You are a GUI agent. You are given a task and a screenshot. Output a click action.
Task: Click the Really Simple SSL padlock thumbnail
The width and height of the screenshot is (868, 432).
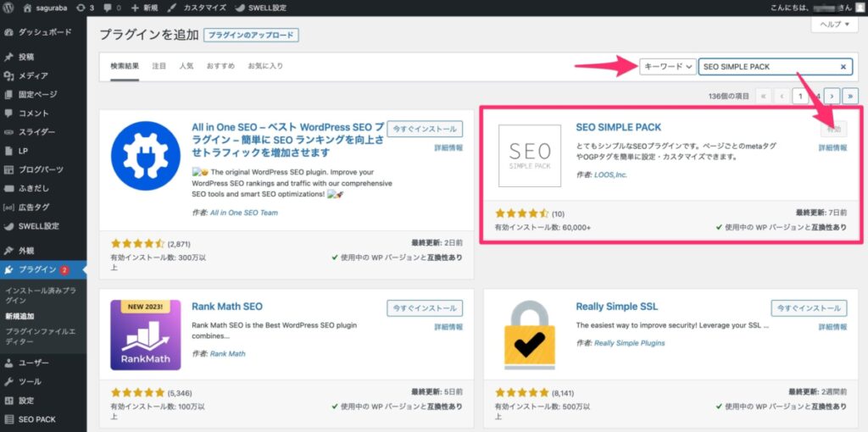(530, 335)
